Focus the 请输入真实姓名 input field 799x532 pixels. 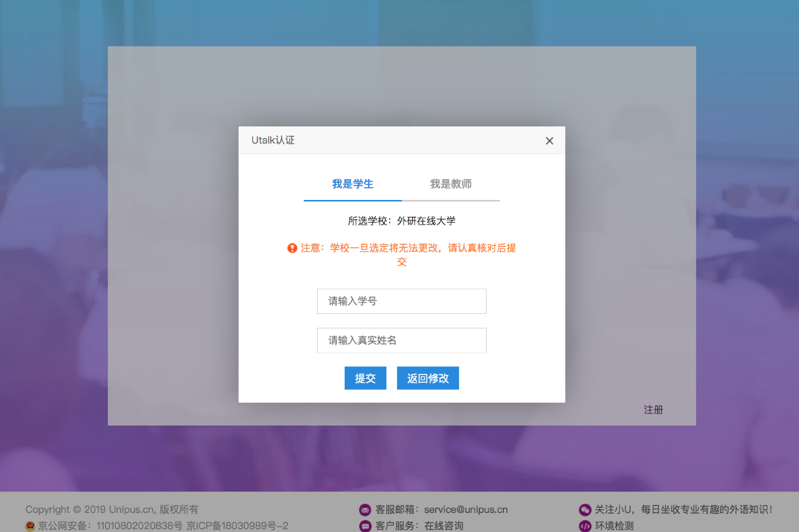click(x=401, y=340)
